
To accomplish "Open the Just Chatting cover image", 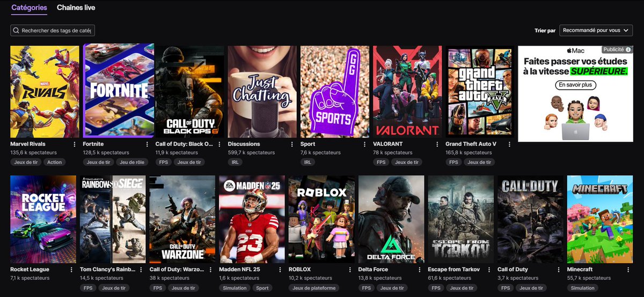I will tap(262, 91).
